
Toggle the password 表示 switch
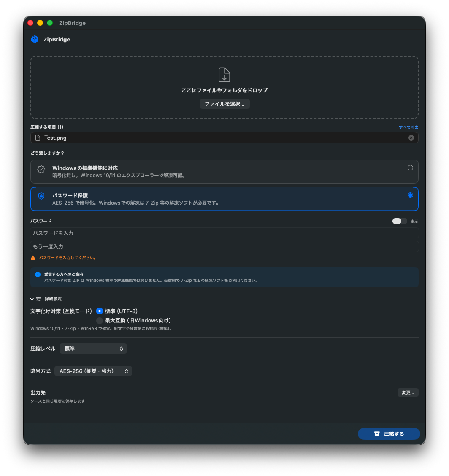point(399,221)
